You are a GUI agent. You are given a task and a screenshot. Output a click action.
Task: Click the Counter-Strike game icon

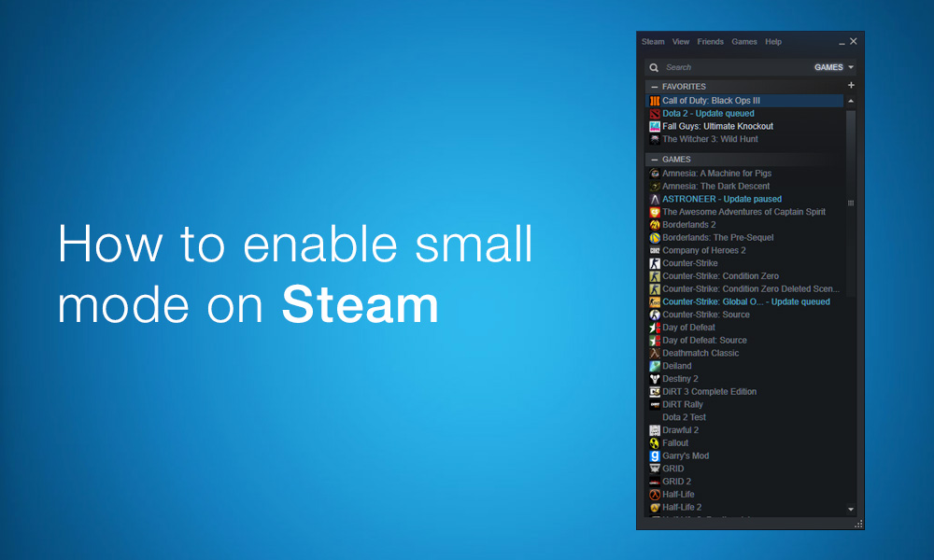tap(655, 263)
